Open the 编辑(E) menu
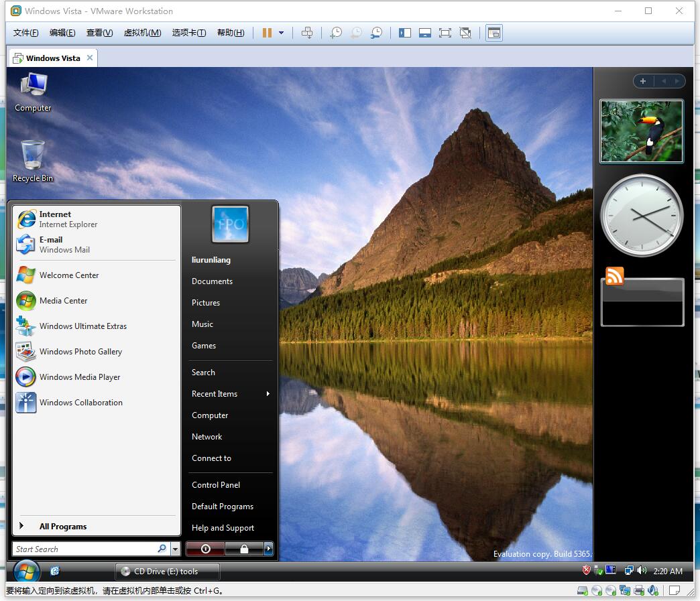The height and width of the screenshot is (601, 700). tap(62, 33)
